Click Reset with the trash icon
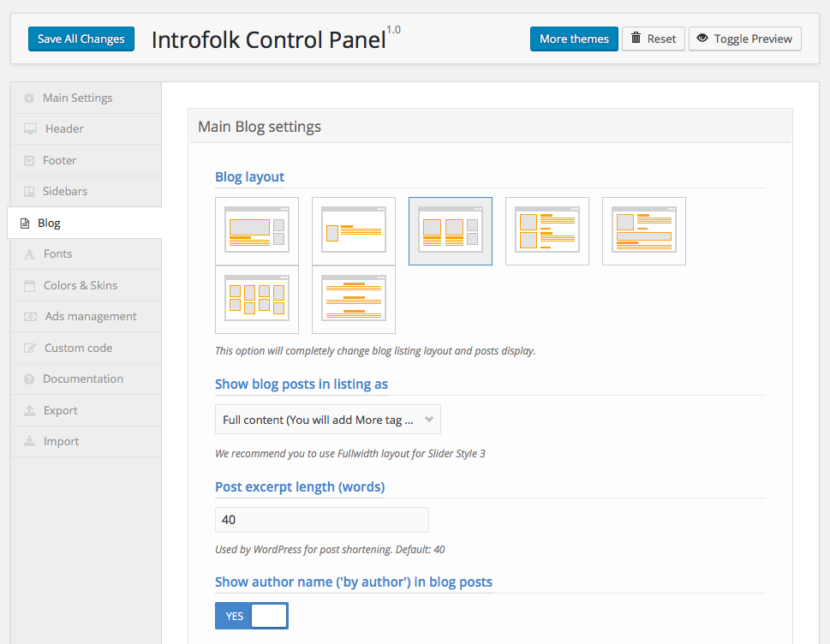Screen dimensions: 830x644 click(653, 39)
